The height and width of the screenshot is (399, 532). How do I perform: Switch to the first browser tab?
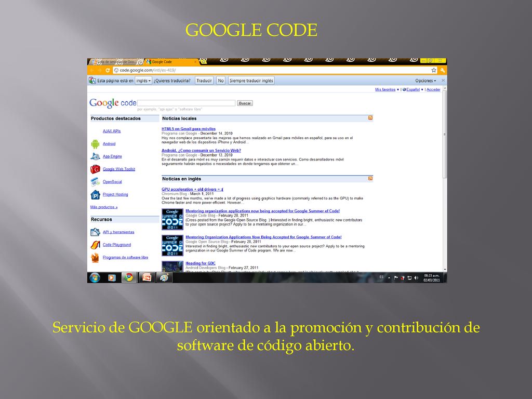point(116,62)
